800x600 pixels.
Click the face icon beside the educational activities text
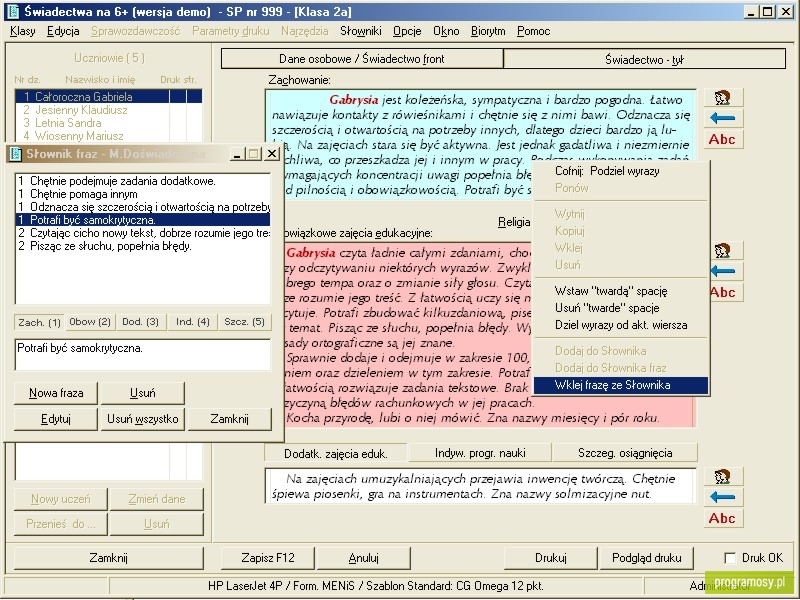pyautogui.click(x=723, y=251)
